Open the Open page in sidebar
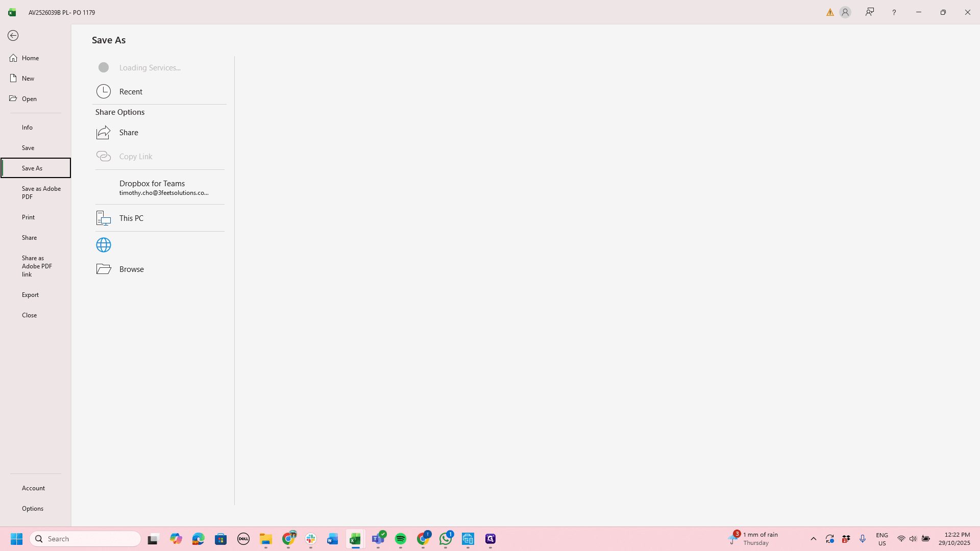This screenshot has width=980, height=551. (35, 99)
